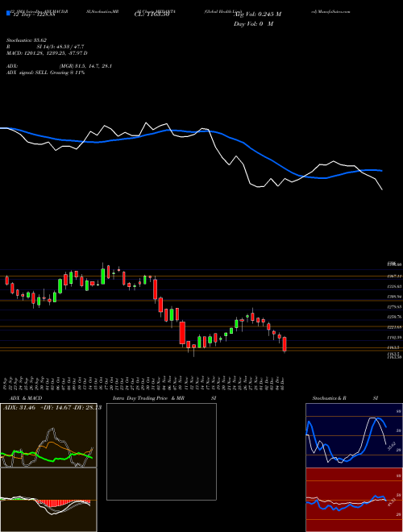Open the MACD histogram chart panel

pyautogui.click(x=48, y=500)
